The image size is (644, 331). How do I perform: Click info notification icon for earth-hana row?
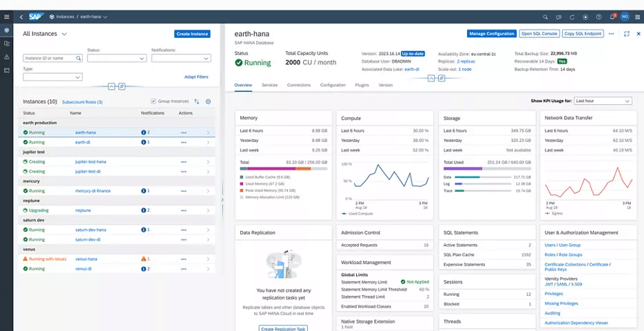pyautogui.click(x=143, y=132)
